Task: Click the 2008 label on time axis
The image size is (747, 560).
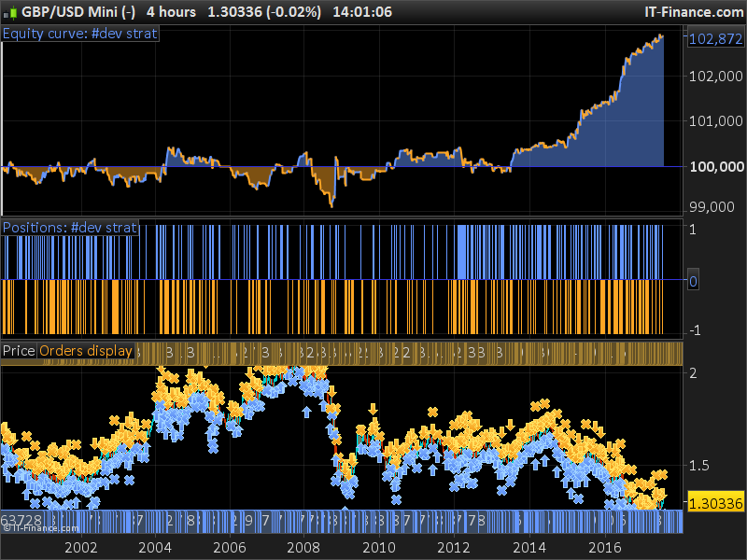Action: pyautogui.click(x=303, y=547)
